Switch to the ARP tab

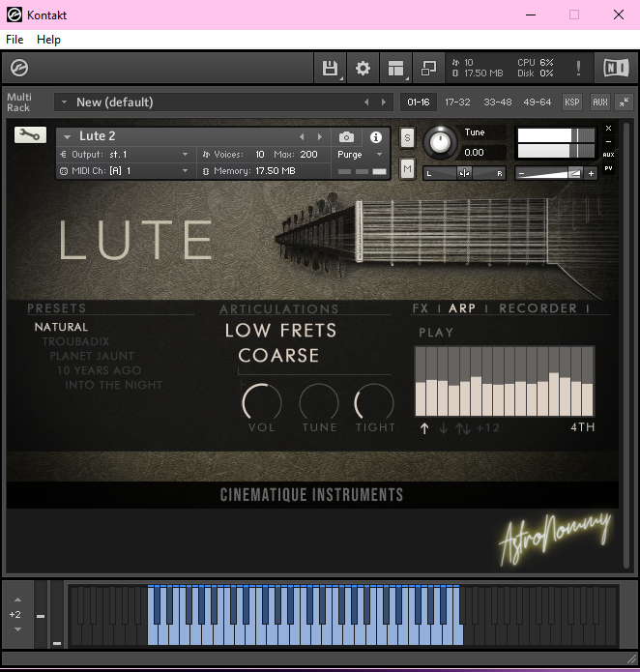[462, 308]
